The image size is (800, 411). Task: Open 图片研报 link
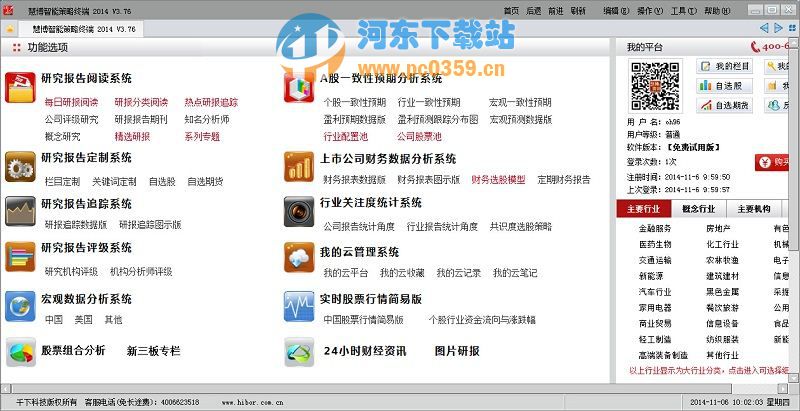tap(457, 351)
